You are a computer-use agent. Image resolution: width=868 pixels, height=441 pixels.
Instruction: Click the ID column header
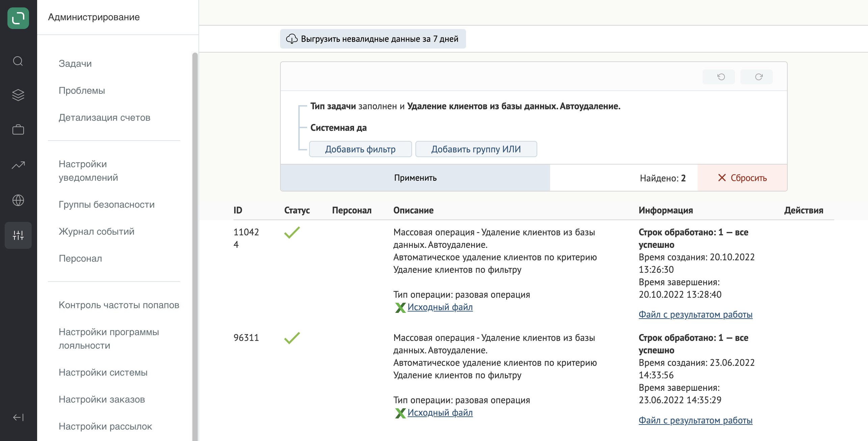tap(238, 210)
